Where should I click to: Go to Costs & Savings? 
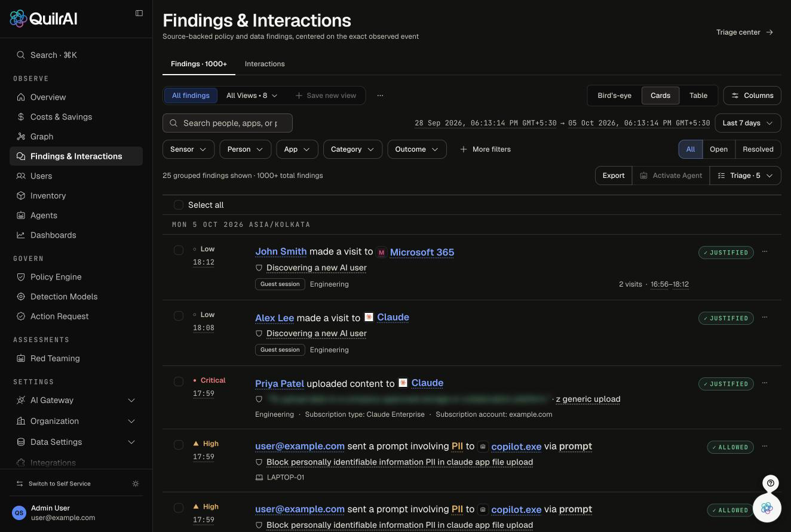76,117
